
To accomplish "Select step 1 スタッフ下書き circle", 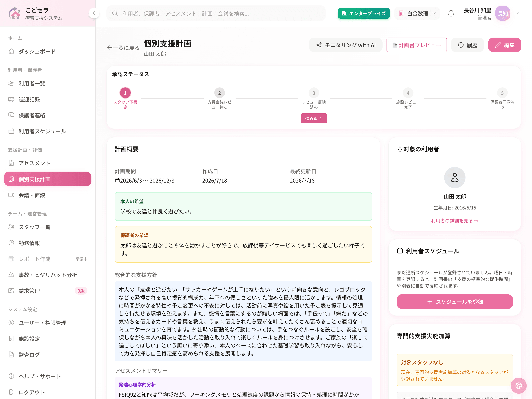I will (x=125, y=93).
